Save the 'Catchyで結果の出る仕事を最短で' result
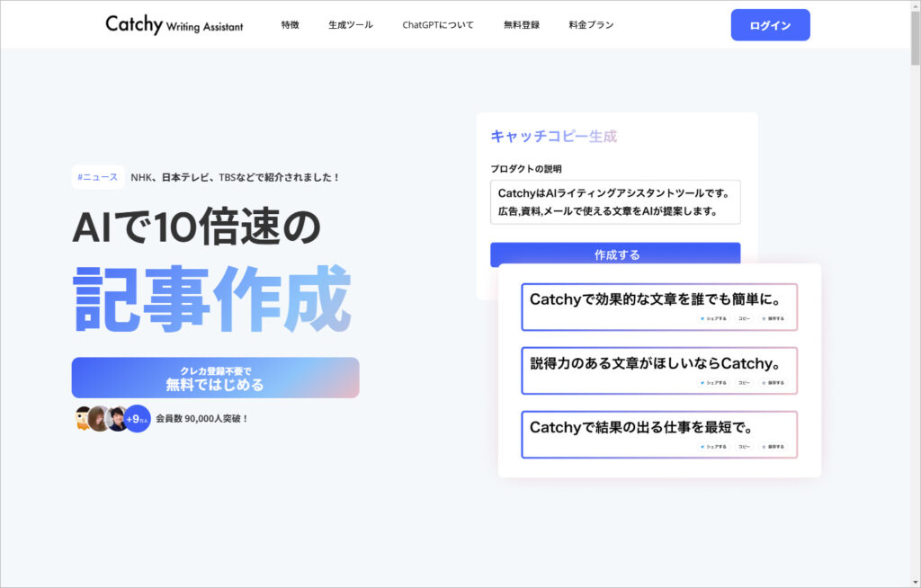 click(x=773, y=447)
